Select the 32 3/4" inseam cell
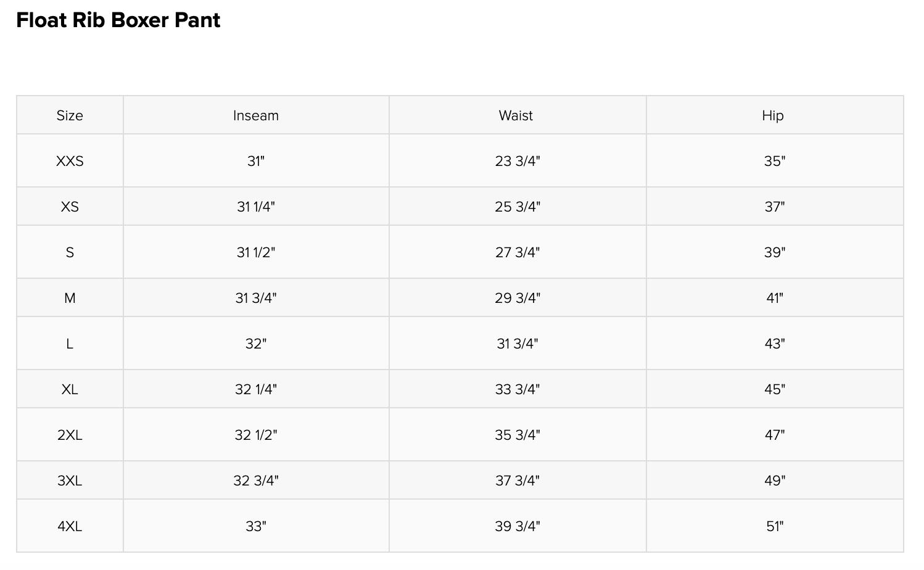This screenshot has width=924, height=570. pos(256,481)
